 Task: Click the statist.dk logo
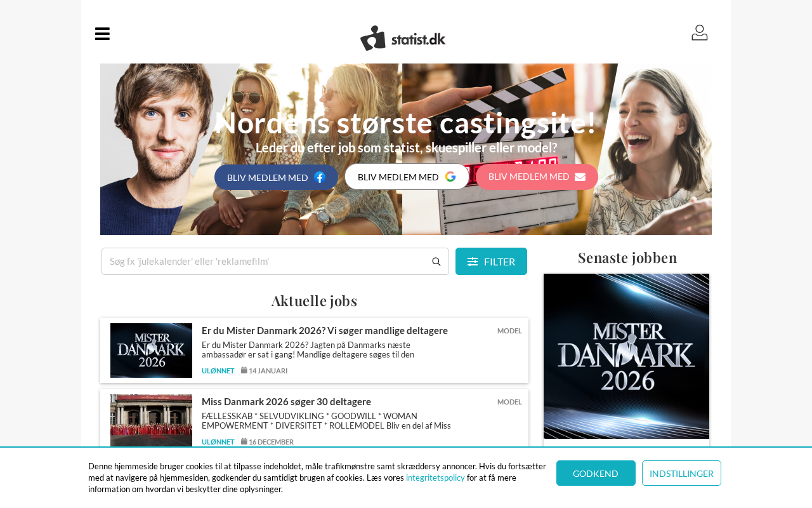coord(403,38)
